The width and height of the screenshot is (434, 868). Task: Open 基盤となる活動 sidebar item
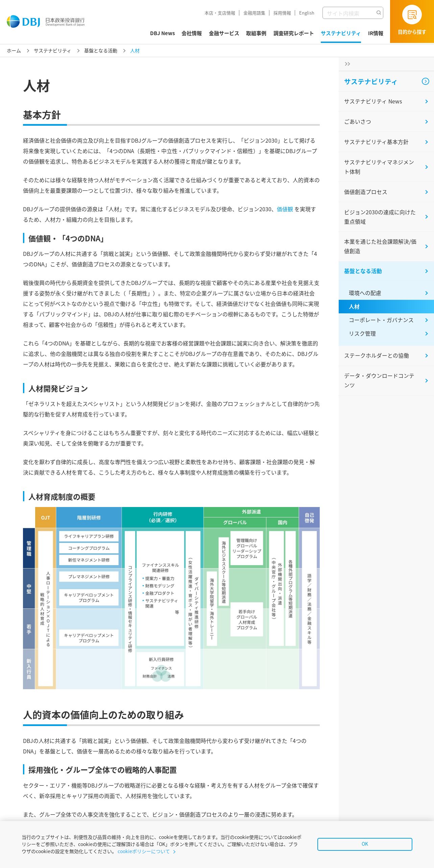tap(386, 271)
